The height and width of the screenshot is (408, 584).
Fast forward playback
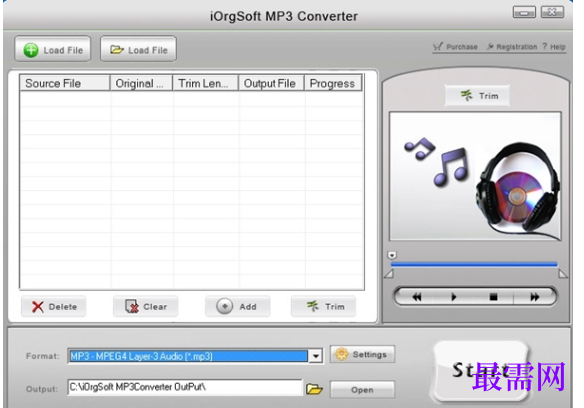click(x=534, y=297)
